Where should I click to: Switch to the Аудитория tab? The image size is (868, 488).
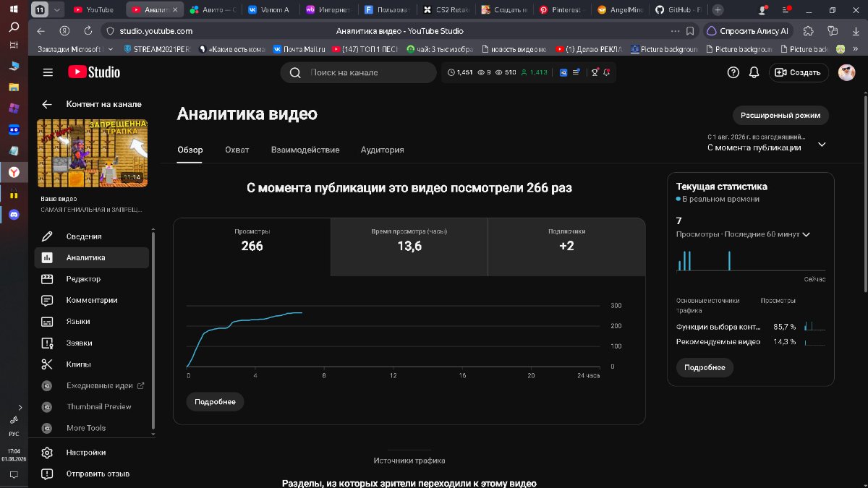pyautogui.click(x=382, y=150)
